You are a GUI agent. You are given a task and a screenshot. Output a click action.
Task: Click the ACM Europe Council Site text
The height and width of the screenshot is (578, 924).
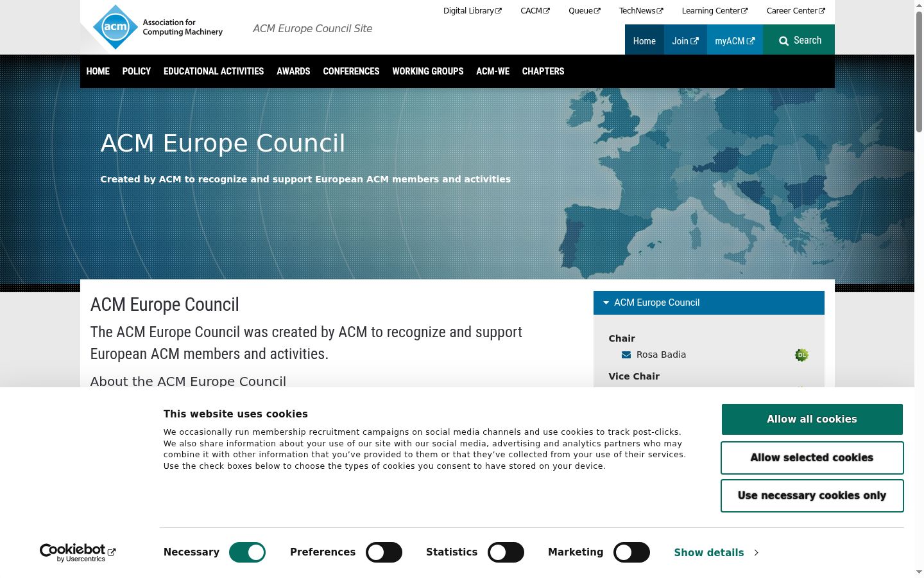(x=312, y=28)
